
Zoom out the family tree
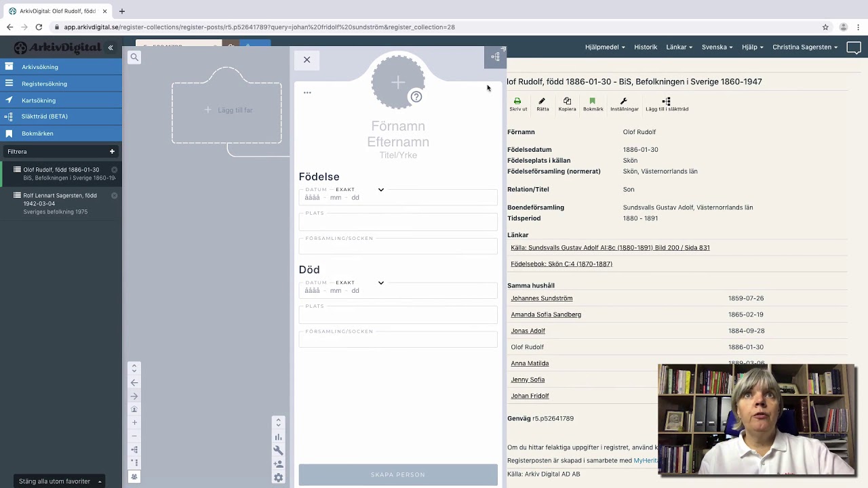tap(134, 436)
